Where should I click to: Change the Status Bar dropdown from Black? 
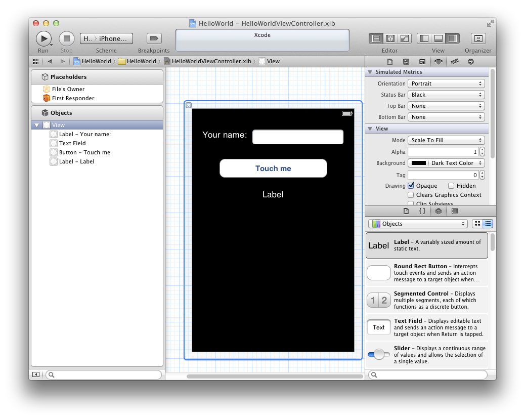(446, 95)
